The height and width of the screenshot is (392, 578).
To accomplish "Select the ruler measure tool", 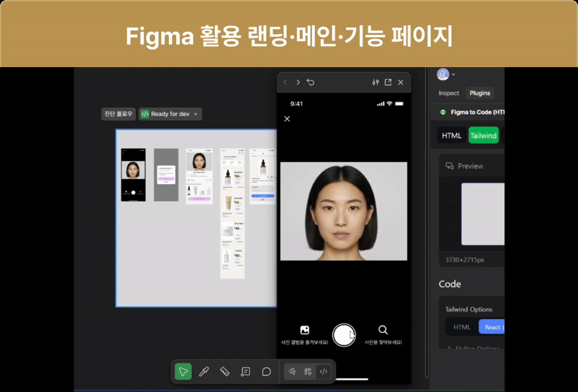I will tap(225, 372).
